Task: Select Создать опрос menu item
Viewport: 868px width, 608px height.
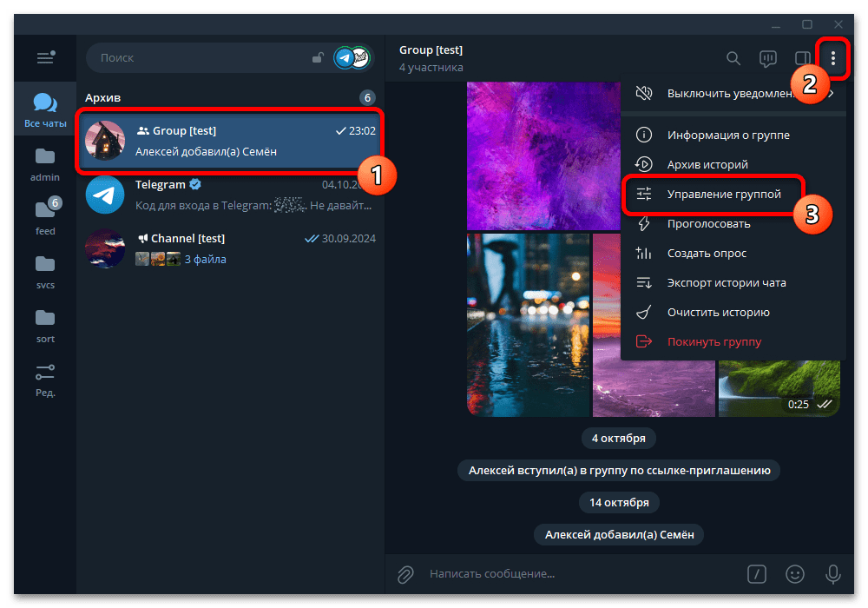Action: tap(733, 253)
